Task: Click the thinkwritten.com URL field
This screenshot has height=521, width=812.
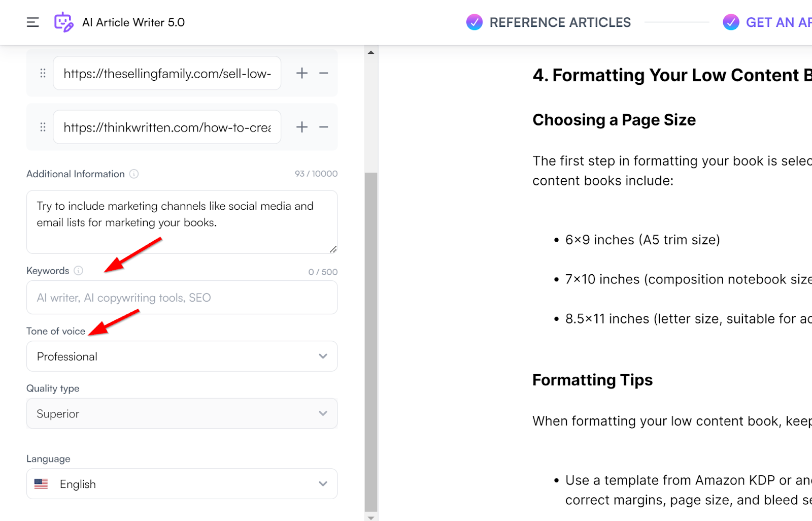Action: coord(167,127)
